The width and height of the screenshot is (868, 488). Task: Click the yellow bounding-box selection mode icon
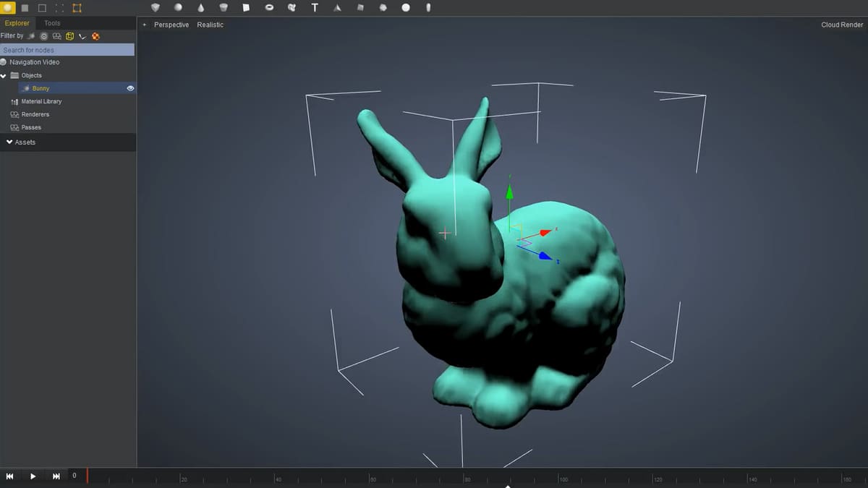pyautogui.click(x=77, y=7)
